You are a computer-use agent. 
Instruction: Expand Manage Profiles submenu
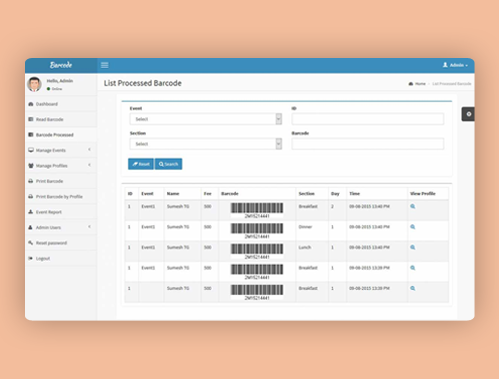point(61,166)
